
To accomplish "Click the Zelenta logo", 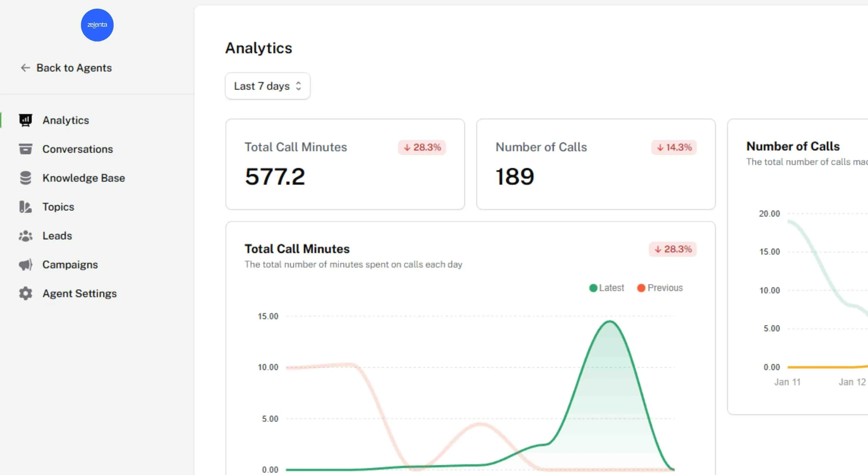I will [97, 25].
